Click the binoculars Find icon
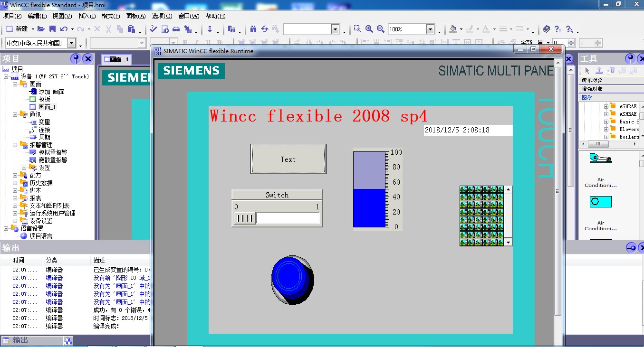The width and height of the screenshot is (644, 347). [x=253, y=29]
